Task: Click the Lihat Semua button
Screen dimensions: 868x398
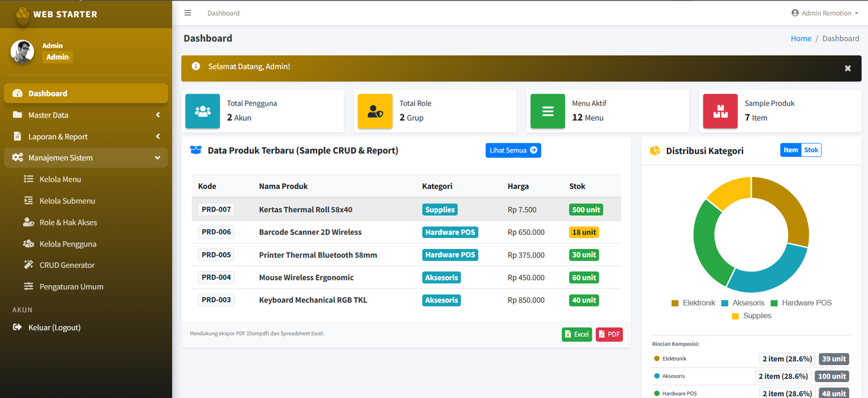Action: coord(513,150)
